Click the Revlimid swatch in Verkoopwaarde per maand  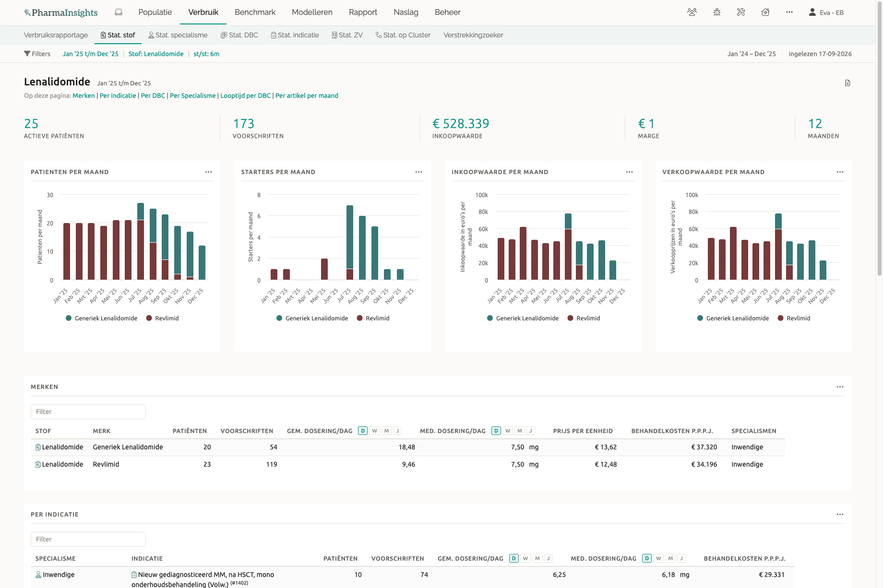point(781,318)
